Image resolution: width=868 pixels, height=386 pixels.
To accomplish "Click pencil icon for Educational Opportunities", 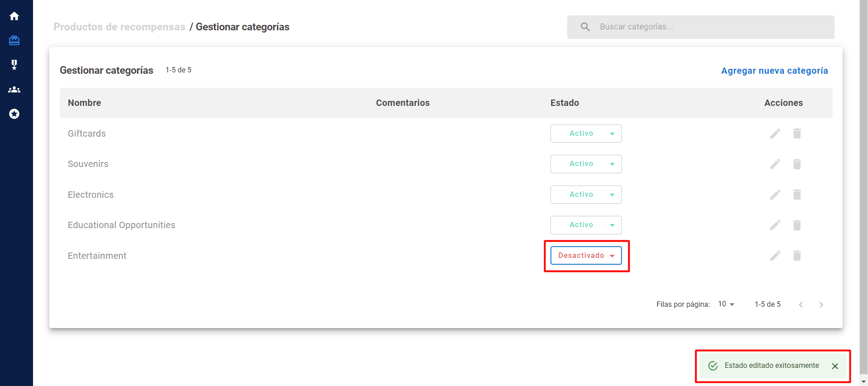I will coord(775,225).
